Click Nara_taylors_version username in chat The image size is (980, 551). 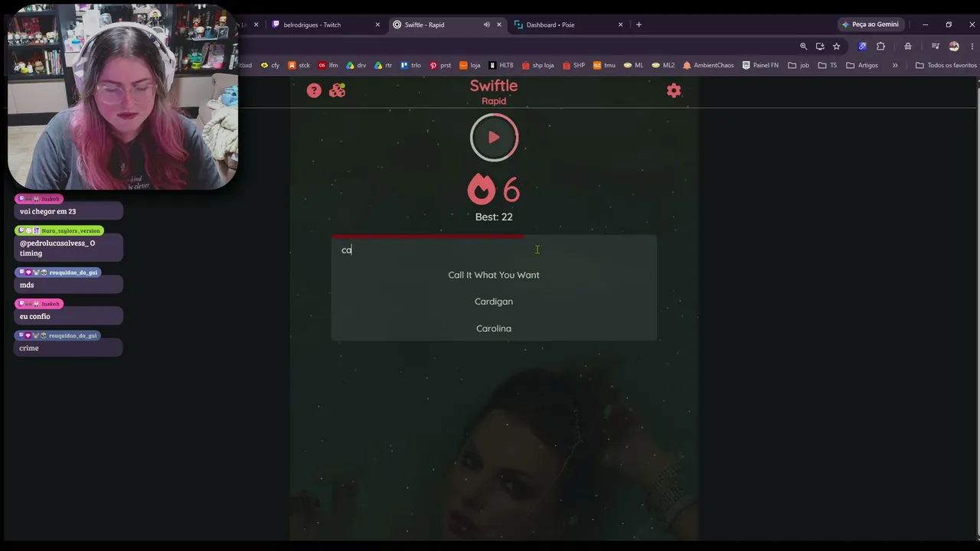point(71,230)
